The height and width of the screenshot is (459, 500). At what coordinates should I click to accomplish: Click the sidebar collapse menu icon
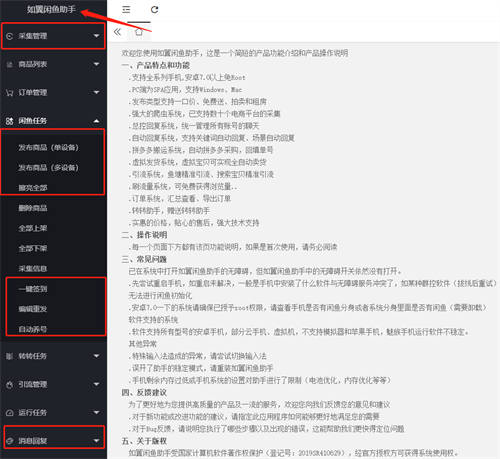[x=126, y=10]
